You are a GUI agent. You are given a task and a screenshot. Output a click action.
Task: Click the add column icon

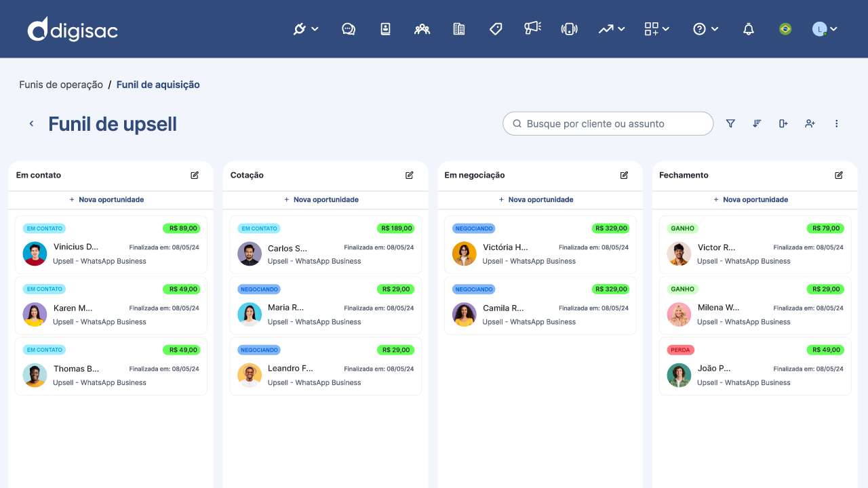(783, 123)
